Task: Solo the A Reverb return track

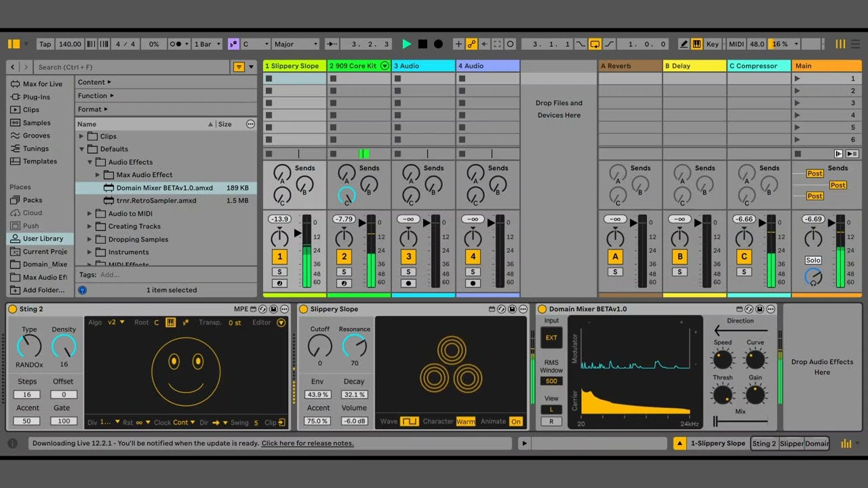Action: coord(615,272)
